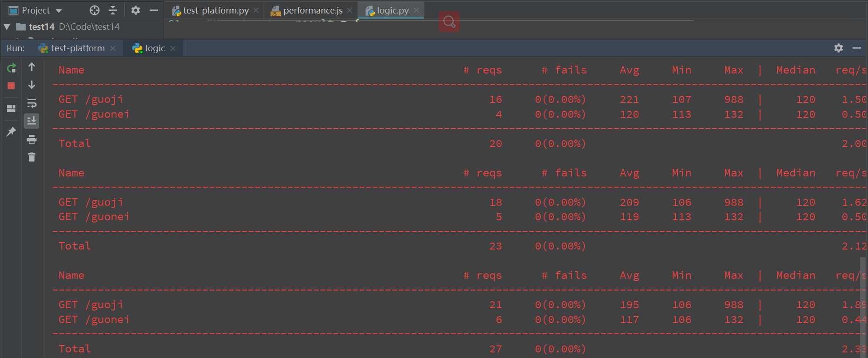
Task: Click the Avg value 209
Action: [629, 203]
